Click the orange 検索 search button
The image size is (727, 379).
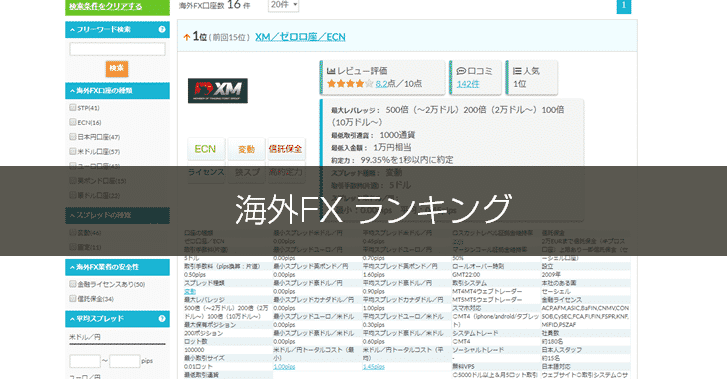[x=117, y=68]
